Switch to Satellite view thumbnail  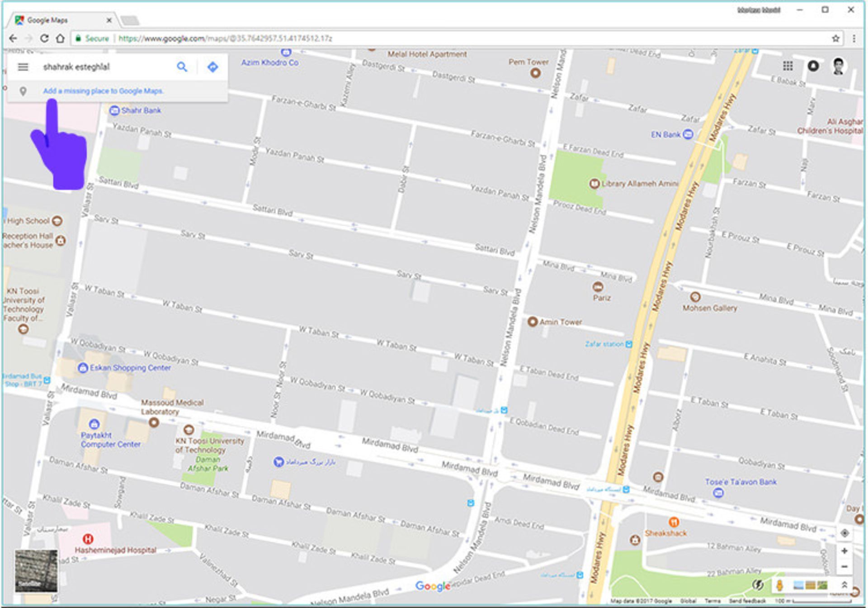(36, 571)
